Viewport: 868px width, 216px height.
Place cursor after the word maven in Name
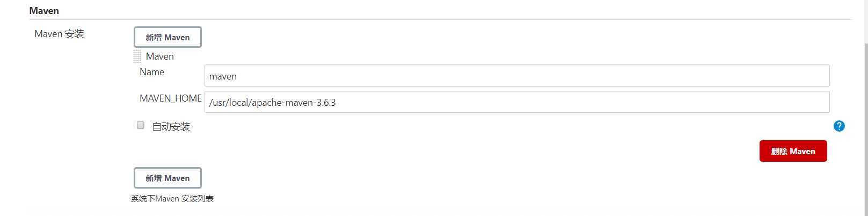point(238,76)
